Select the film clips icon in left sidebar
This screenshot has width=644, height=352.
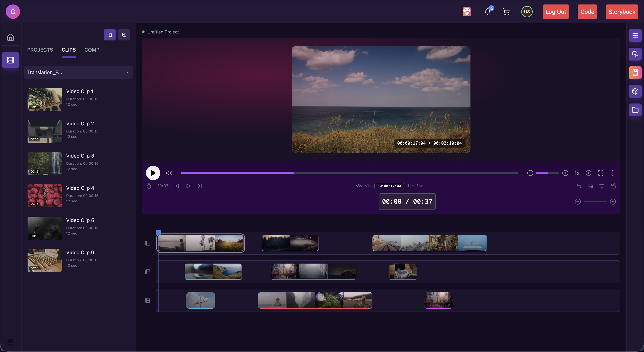[11, 60]
